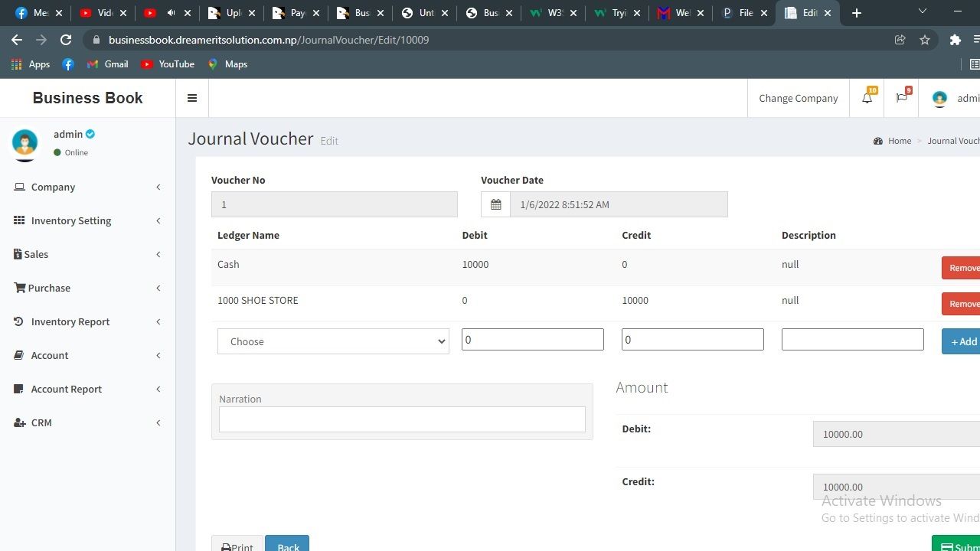Click the Change Company link

tap(798, 98)
